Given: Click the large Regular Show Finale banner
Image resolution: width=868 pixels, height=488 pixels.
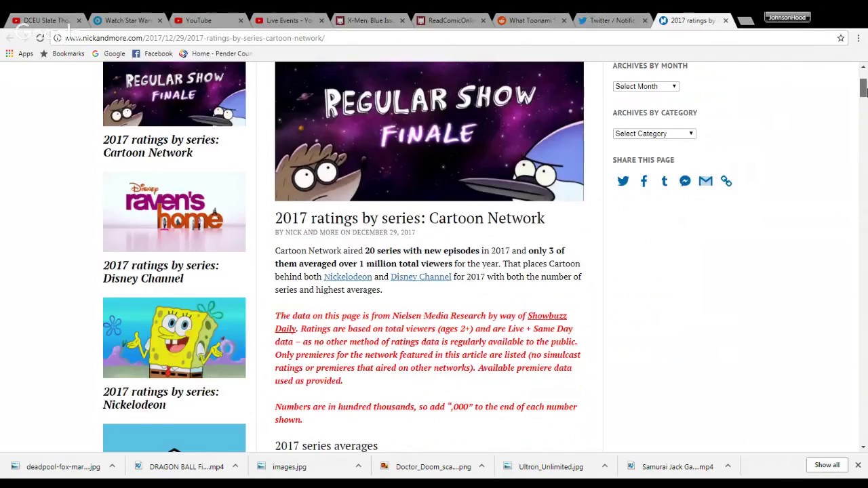Looking at the screenshot, I should point(429,131).
